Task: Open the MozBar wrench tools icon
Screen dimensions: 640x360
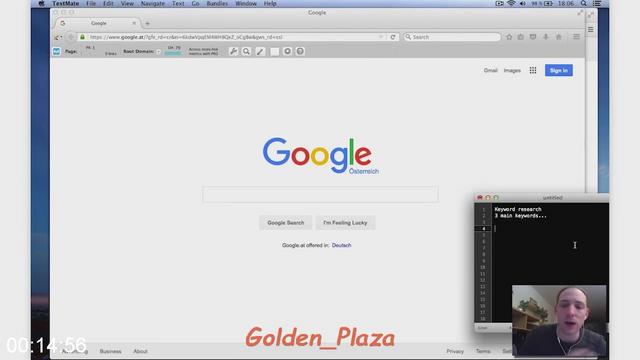Action: (233, 51)
